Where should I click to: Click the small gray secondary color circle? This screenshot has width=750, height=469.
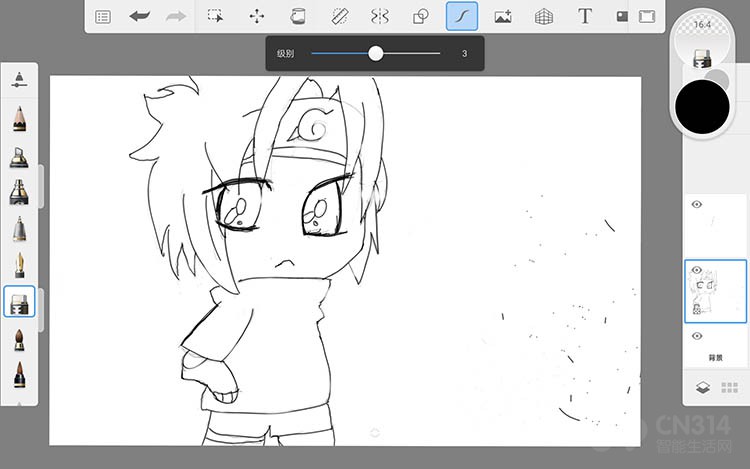[x=718, y=78]
